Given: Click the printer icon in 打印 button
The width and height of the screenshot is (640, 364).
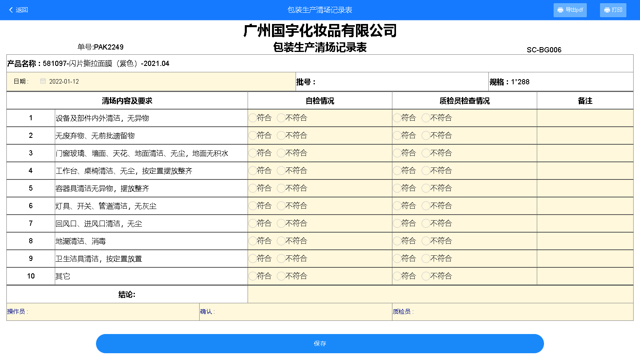Looking at the screenshot, I should point(607,10).
